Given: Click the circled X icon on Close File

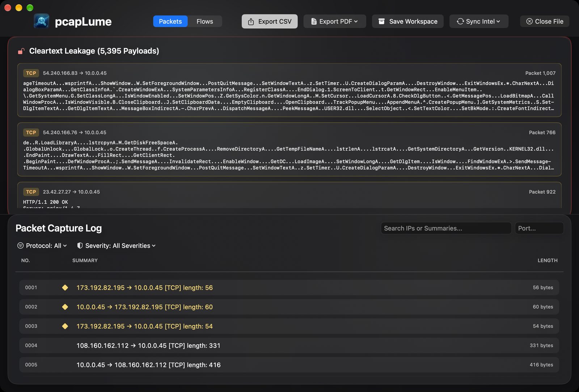Looking at the screenshot, I should (x=529, y=21).
